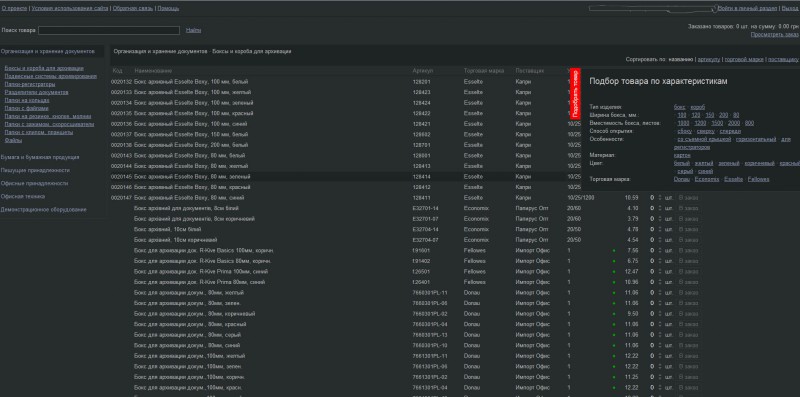Adjust quantity stepper in article 126501 row
Image resolution: width=800 pixels, height=397 pixels.
pyautogui.click(x=660, y=272)
